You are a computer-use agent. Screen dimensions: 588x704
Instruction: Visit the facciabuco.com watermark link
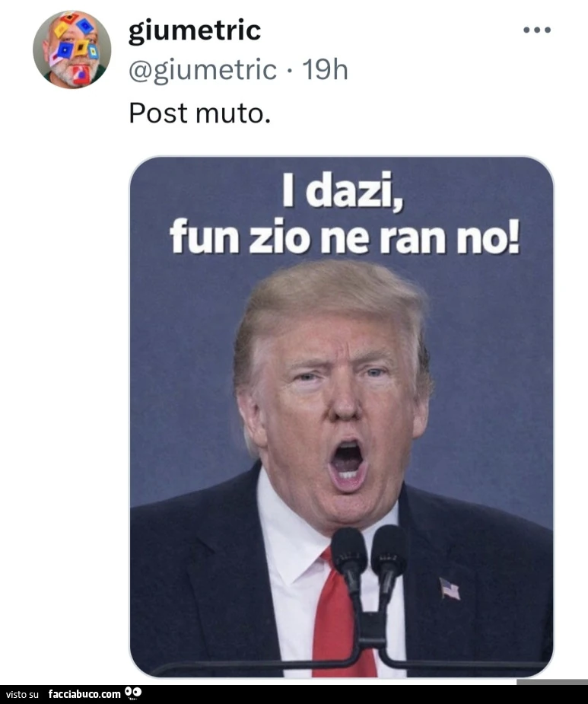(x=84, y=694)
